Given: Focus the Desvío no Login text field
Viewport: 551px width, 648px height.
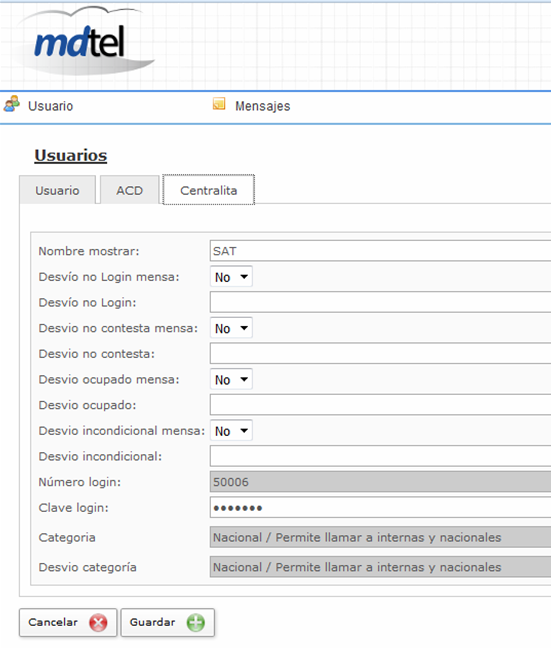Looking at the screenshot, I should [380, 302].
